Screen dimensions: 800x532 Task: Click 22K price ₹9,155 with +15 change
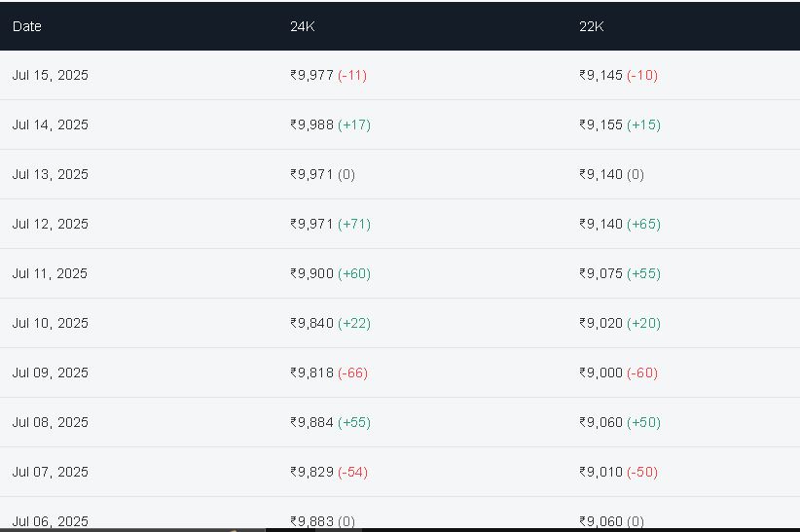coord(620,124)
